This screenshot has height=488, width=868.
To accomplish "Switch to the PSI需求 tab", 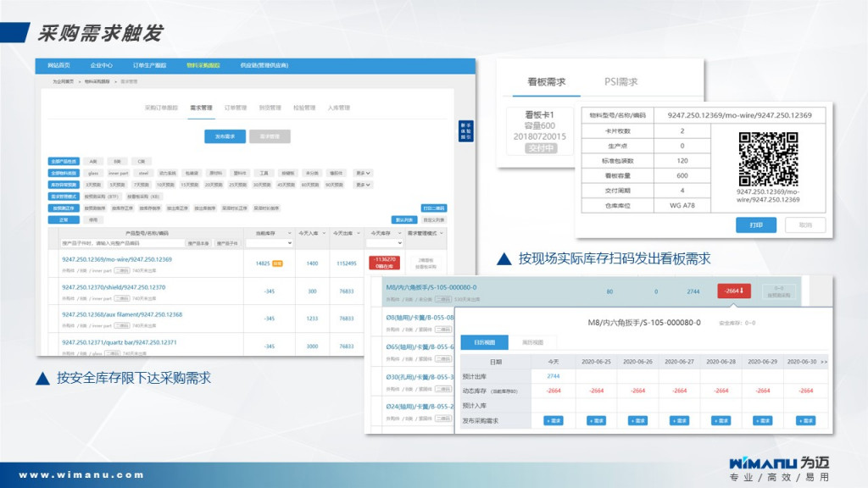I will click(620, 82).
